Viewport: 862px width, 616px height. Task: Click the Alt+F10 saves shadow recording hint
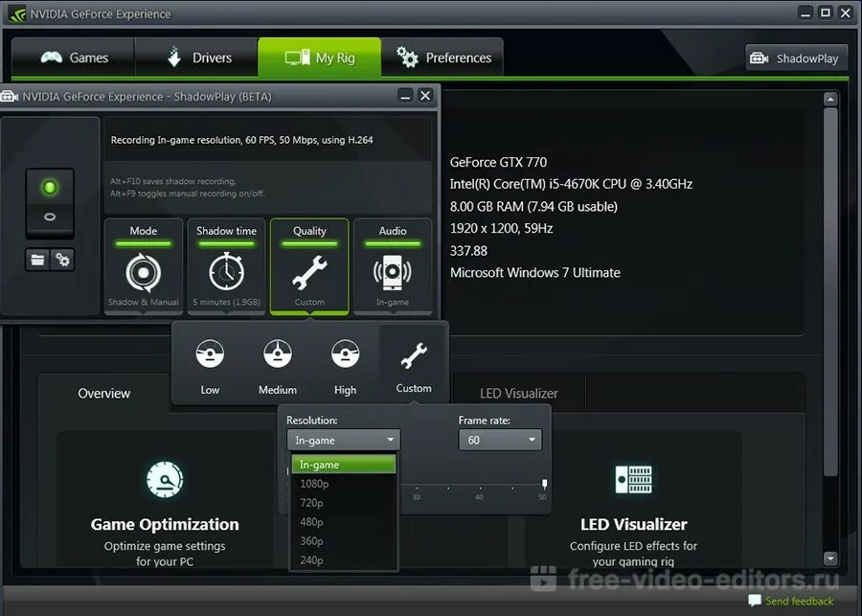click(x=173, y=181)
